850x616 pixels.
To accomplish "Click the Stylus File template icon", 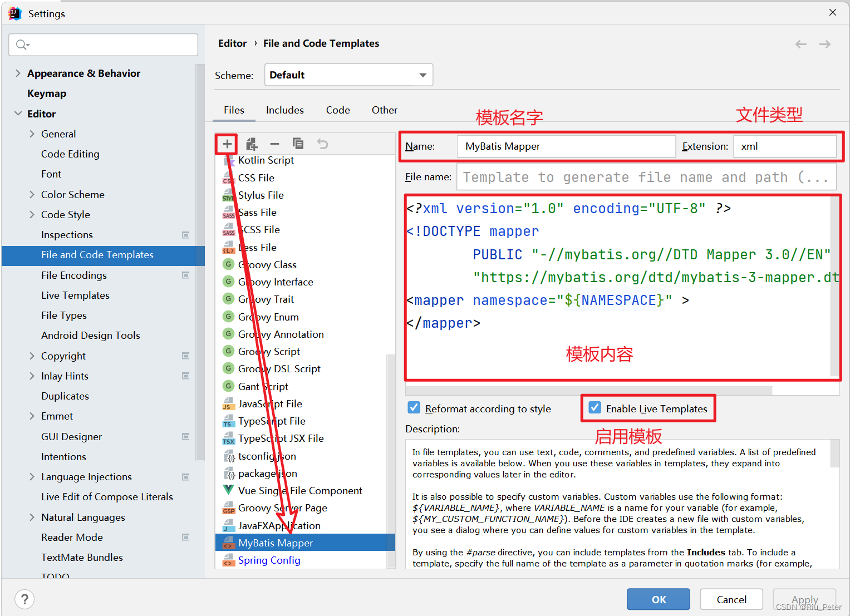I will 228,195.
